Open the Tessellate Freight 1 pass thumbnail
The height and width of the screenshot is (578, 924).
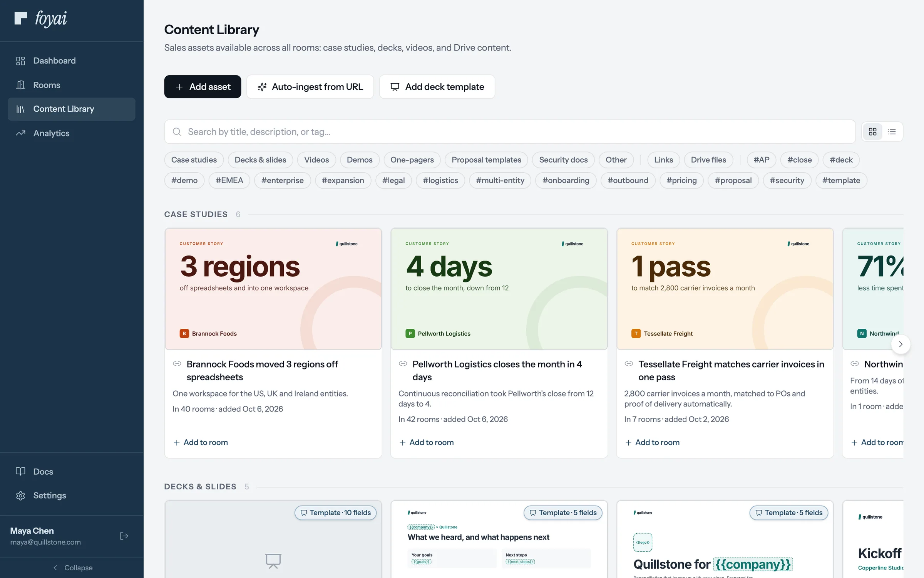(725, 289)
